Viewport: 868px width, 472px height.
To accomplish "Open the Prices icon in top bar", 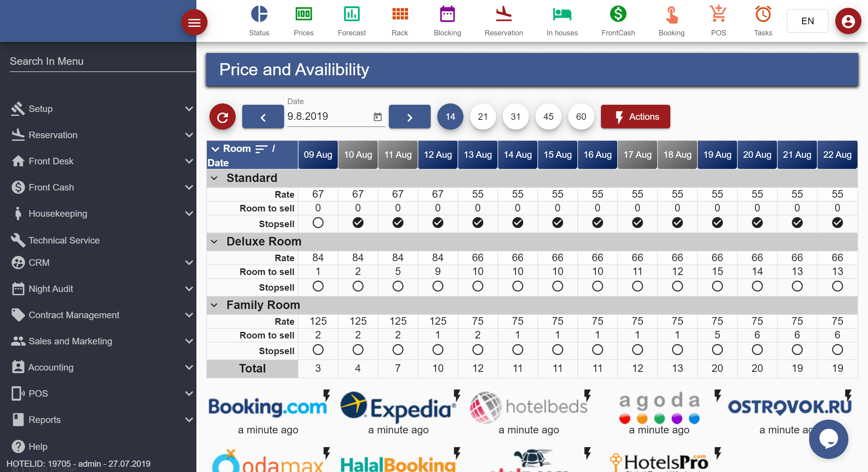I will click(x=303, y=14).
